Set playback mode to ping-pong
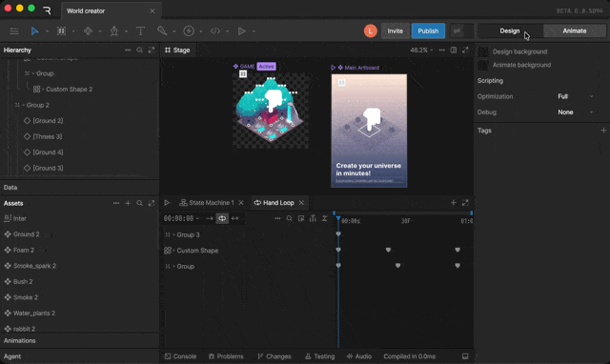This screenshot has height=364, width=610. pyautogui.click(x=235, y=218)
